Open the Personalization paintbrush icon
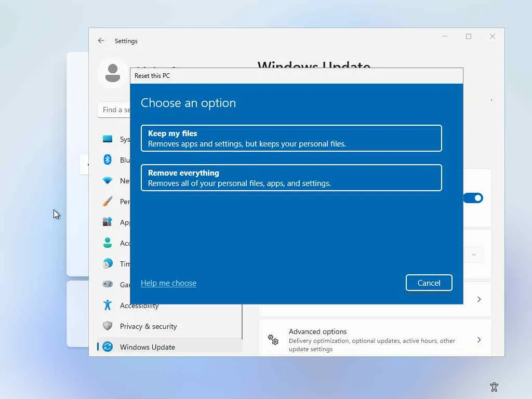The width and height of the screenshot is (532, 399). click(x=108, y=201)
